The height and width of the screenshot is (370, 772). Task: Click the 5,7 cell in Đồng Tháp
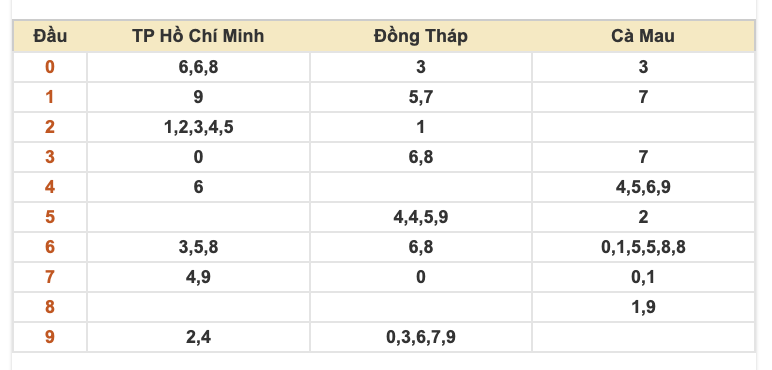(x=420, y=97)
